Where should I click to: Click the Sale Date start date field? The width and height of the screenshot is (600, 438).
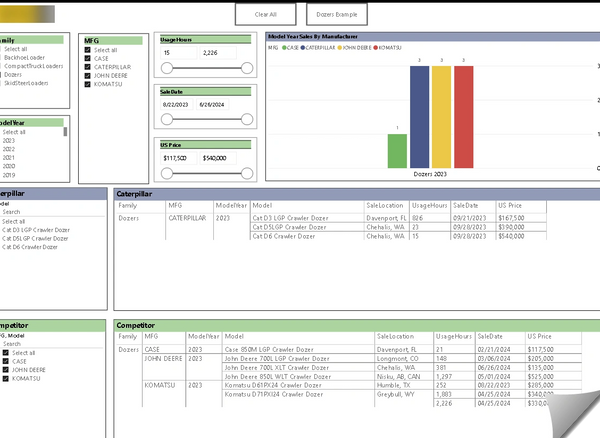point(176,104)
